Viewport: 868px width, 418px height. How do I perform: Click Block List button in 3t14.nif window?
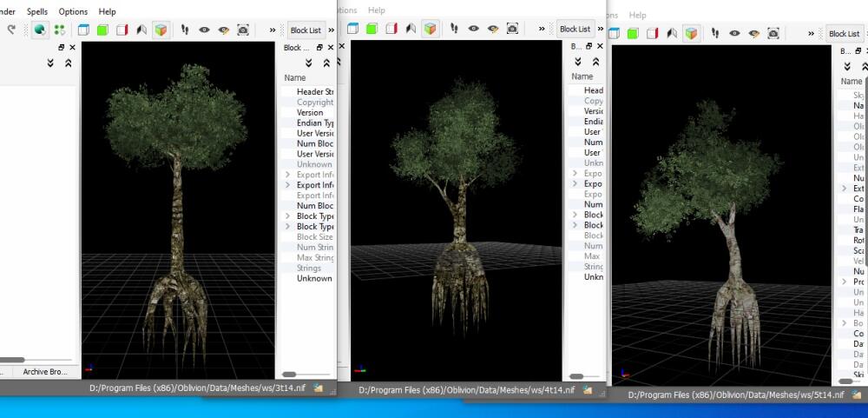click(x=306, y=30)
